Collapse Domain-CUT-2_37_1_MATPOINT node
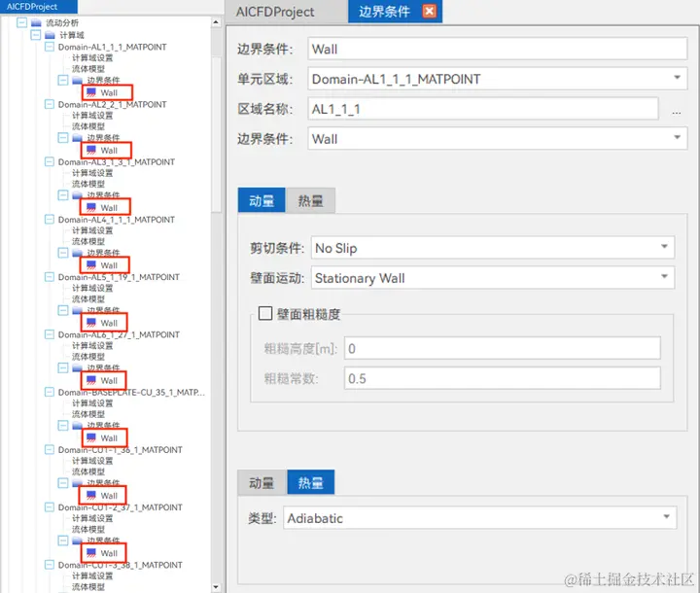 click(50, 507)
